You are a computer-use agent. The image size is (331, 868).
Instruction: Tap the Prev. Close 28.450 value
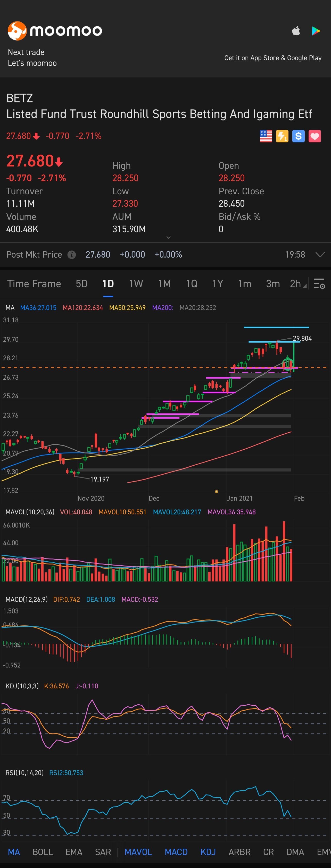tap(231, 204)
